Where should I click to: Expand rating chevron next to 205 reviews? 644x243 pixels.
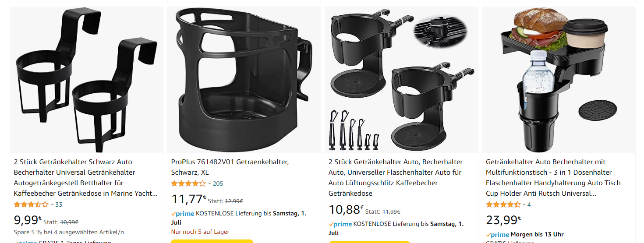(x=209, y=183)
